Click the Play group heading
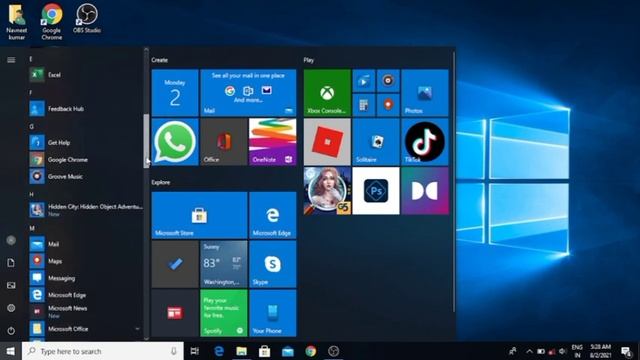 point(309,60)
